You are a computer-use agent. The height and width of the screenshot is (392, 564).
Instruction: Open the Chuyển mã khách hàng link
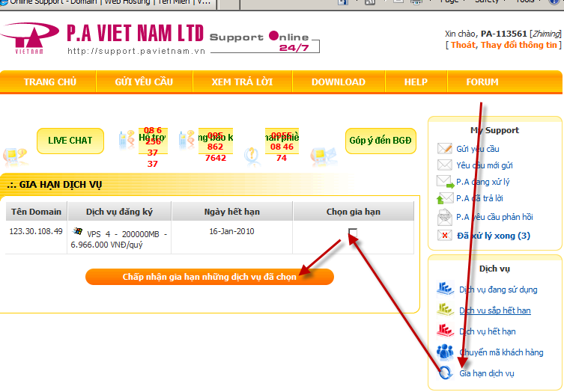tap(501, 352)
